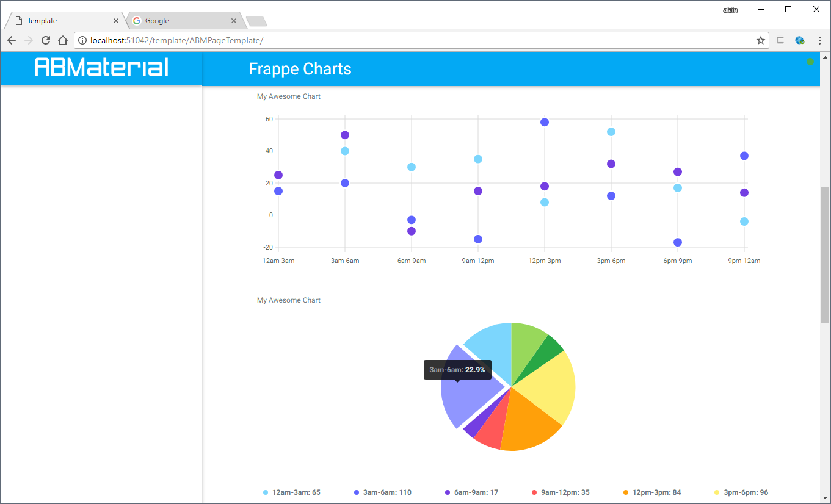Open a new tab button
Viewport: 831px width, 504px height.
pos(256,21)
